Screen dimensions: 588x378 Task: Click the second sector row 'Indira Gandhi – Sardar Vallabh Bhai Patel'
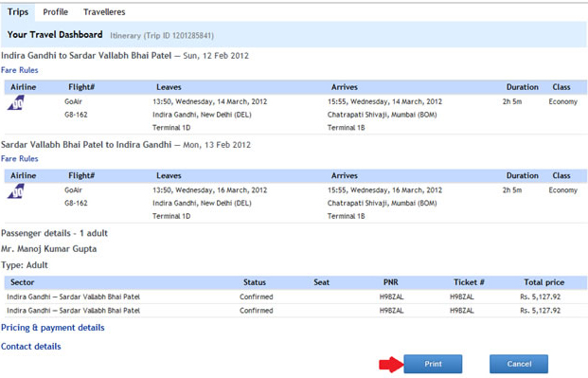click(73, 311)
